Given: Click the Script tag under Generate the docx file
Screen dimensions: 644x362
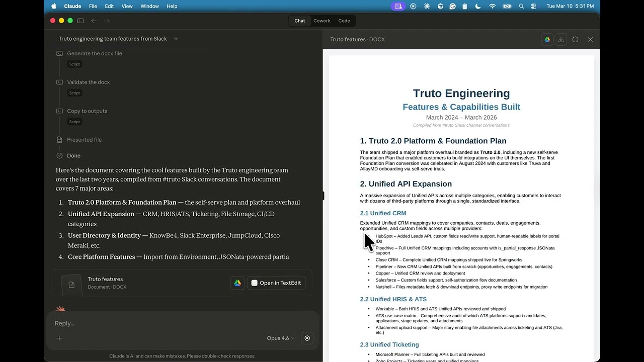Looking at the screenshot, I should pos(74,64).
